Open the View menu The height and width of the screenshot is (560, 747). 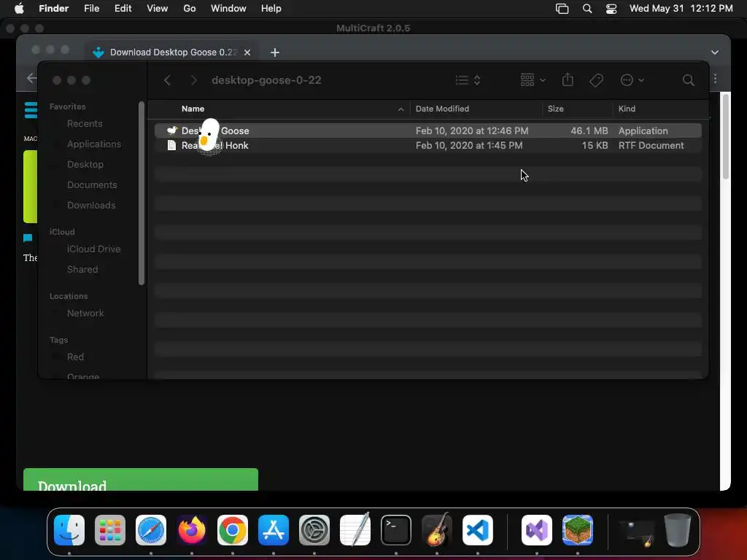pyautogui.click(x=158, y=9)
